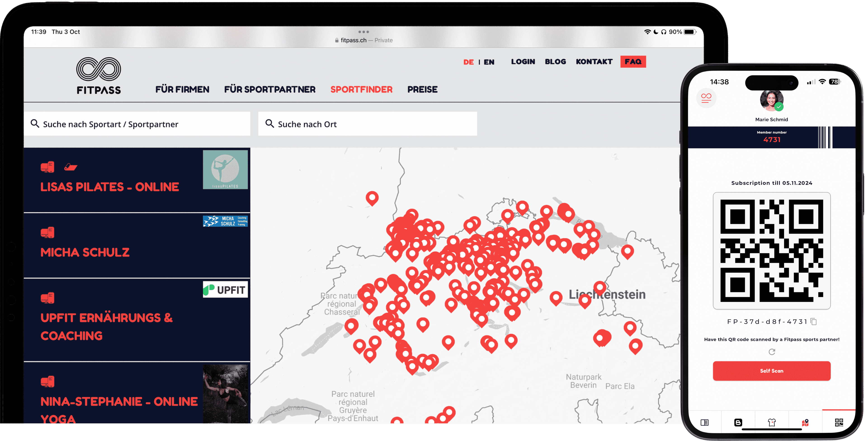Tap the barcode beside the member number
868x441 pixels.
pyautogui.click(x=825, y=137)
